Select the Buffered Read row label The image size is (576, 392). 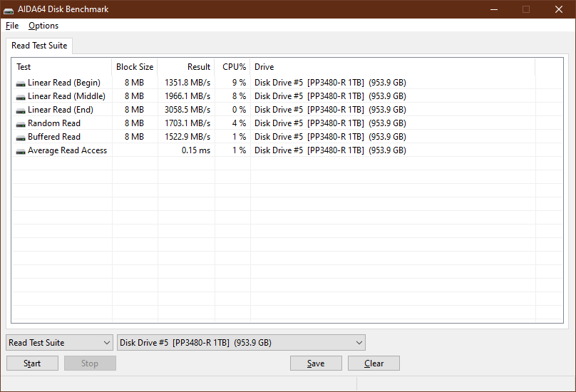pyautogui.click(x=54, y=137)
